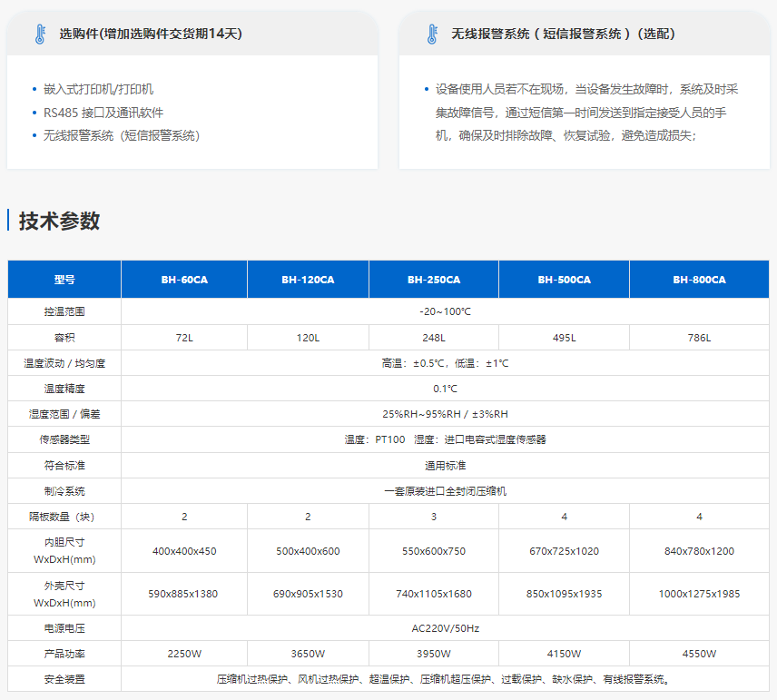Click the 选购件(增加选购件交货期14天) card title

tap(151, 35)
